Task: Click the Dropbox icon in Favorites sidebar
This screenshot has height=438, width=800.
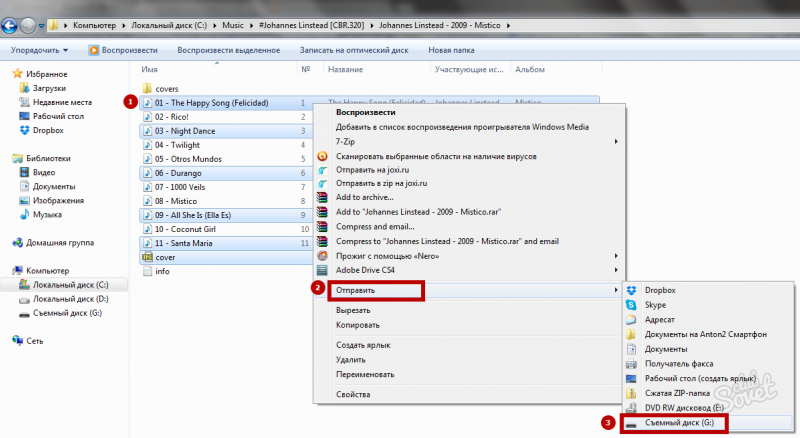Action: tap(24, 130)
